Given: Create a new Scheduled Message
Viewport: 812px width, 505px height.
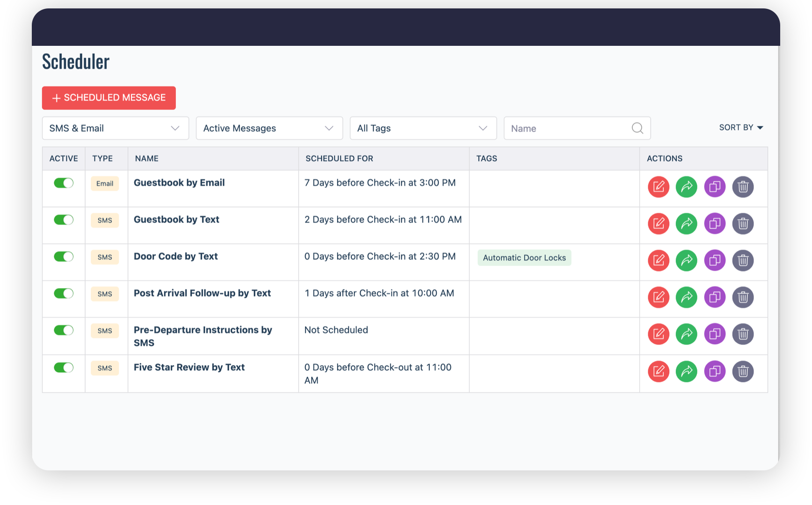Looking at the screenshot, I should click(x=109, y=98).
